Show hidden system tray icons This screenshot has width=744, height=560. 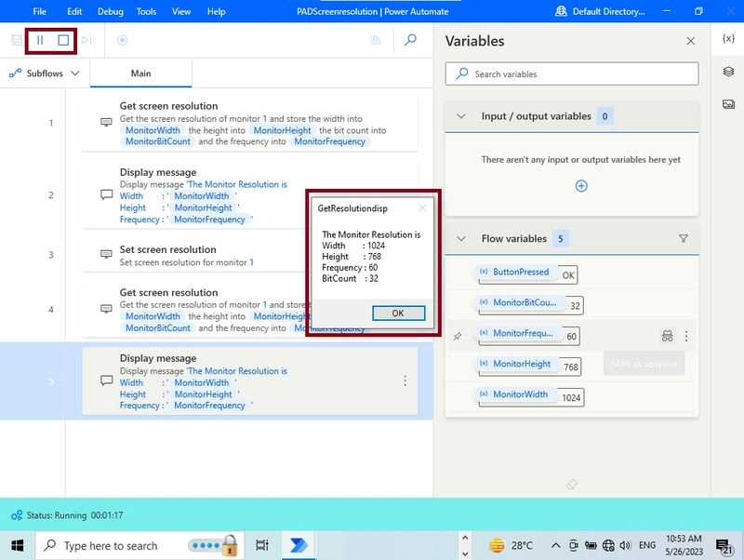(555, 546)
